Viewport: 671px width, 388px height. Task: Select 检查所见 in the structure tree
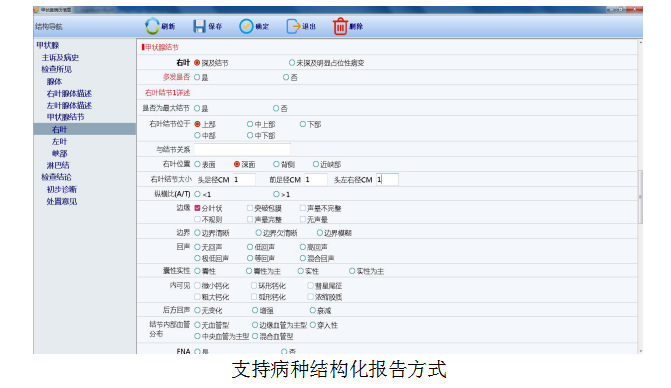(x=56, y=69)
